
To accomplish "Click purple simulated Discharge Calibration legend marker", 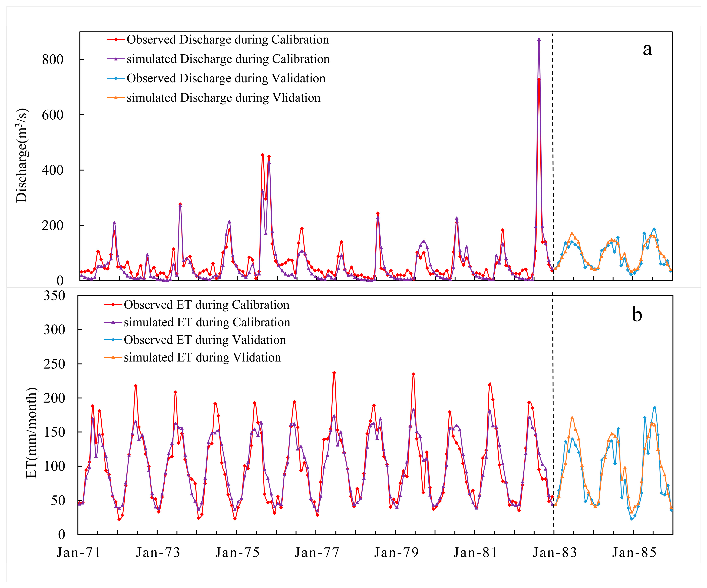I will pyautogui.click(x=116, y=59).
